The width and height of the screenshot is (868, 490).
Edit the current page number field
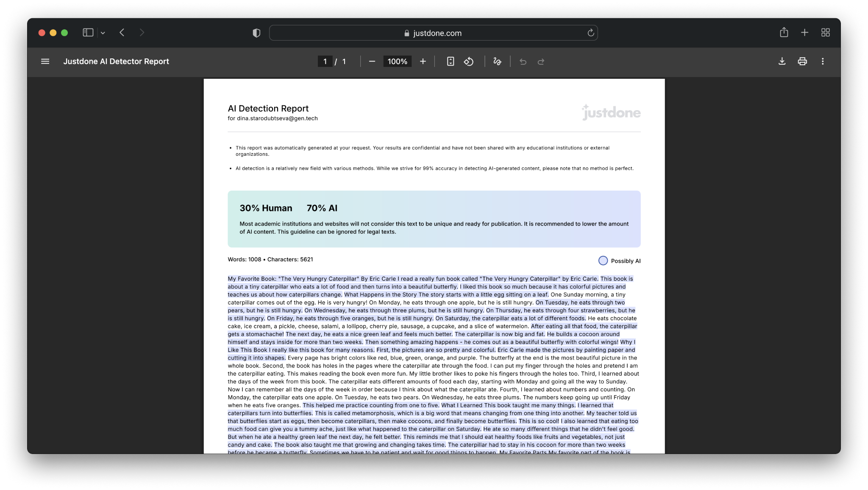325,61
